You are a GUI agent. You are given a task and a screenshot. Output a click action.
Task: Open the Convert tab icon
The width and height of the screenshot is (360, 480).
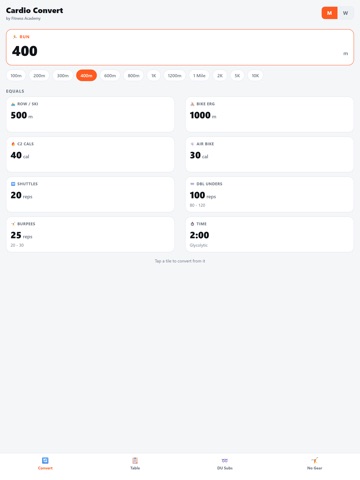tap(45, 460)
